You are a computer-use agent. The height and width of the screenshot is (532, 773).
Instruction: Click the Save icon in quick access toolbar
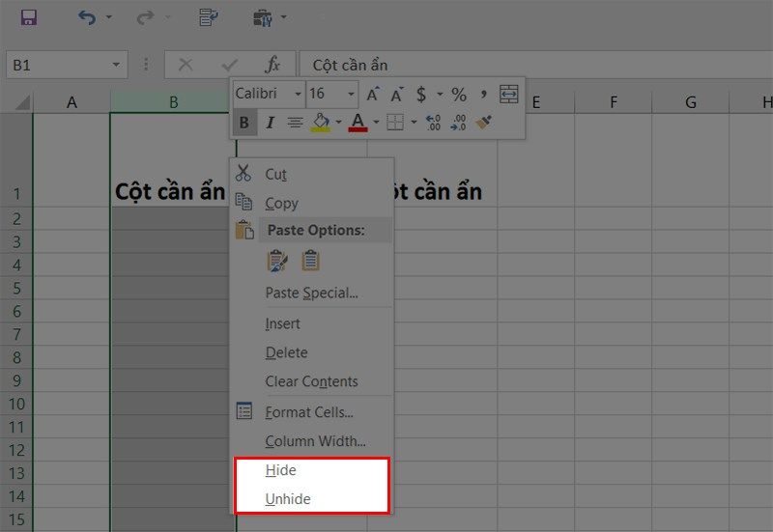pyautogui.click(x=29, y=17)
